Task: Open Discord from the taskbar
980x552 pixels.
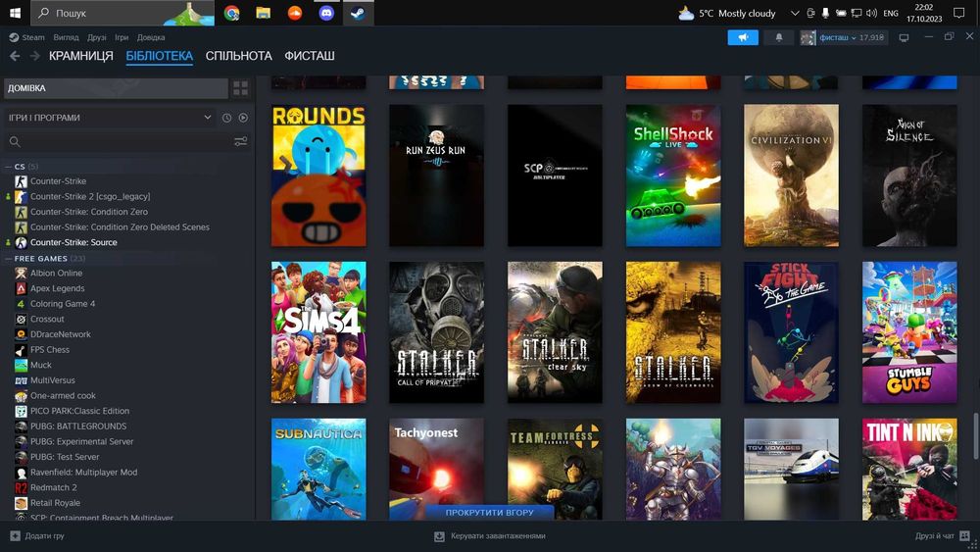Action: click(326, 13)
